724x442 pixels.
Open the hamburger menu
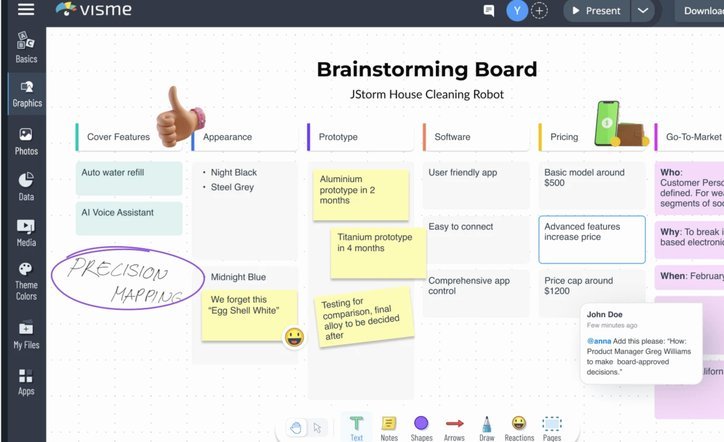tap(26, 9)
